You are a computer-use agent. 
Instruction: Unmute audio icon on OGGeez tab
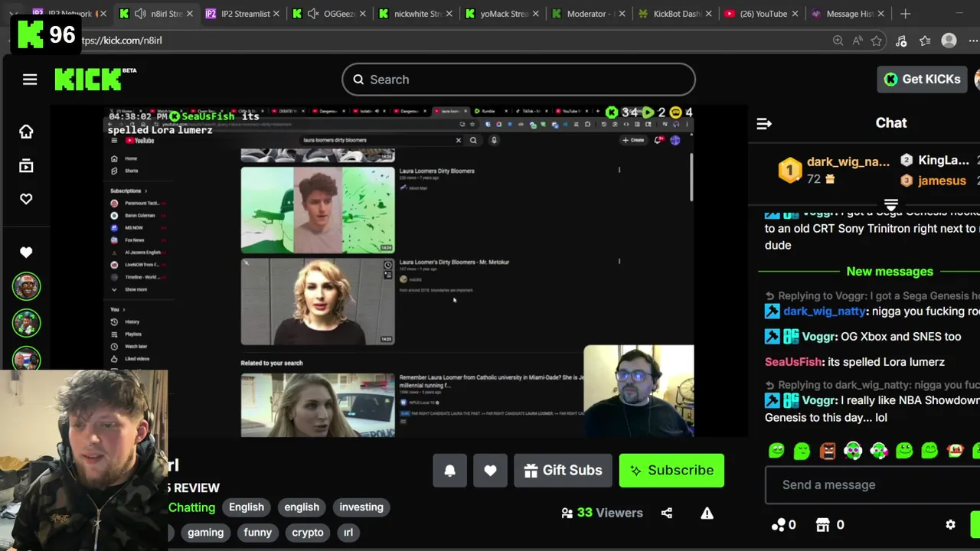coord(313,14)
